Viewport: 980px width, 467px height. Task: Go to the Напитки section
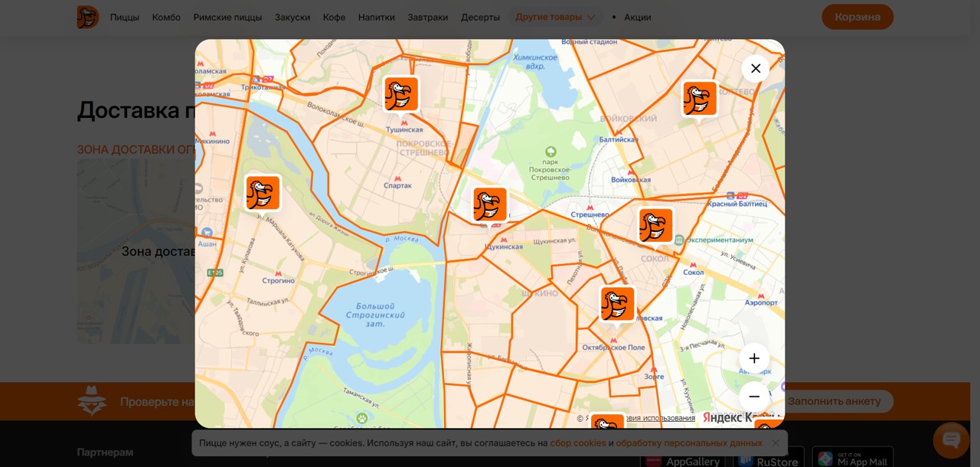[377, 17]
